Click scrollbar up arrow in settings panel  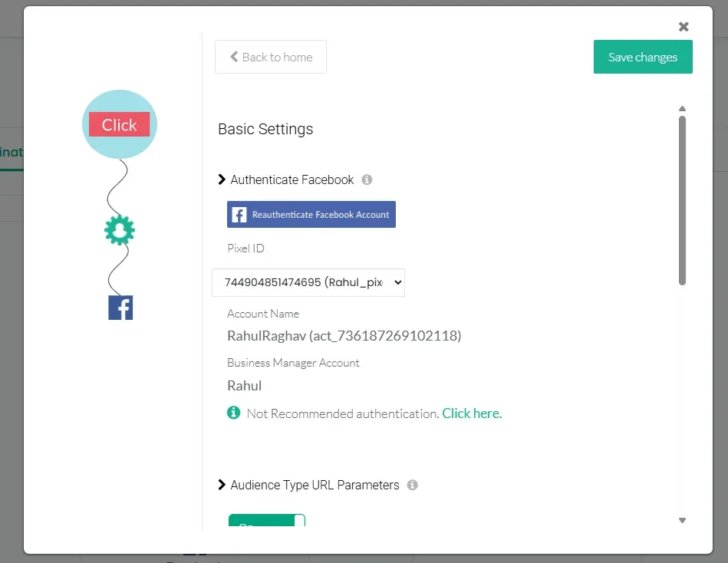point(682,109)
